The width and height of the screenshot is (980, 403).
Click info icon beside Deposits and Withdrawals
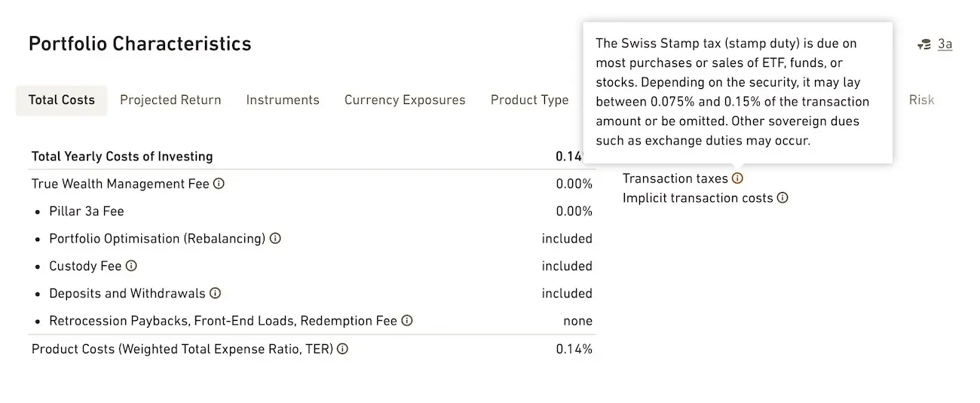point(215,293)
